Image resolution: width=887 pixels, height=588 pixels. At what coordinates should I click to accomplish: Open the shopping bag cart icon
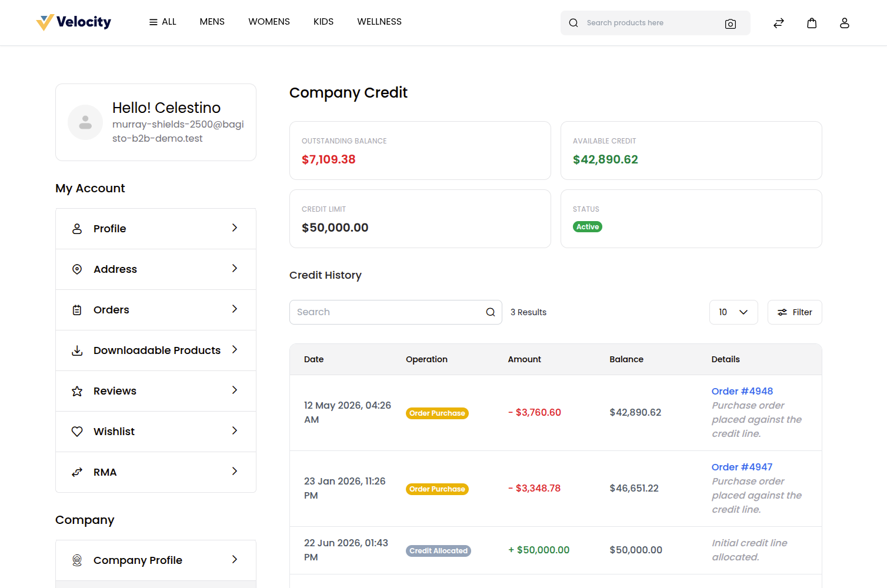coord(812,23)
